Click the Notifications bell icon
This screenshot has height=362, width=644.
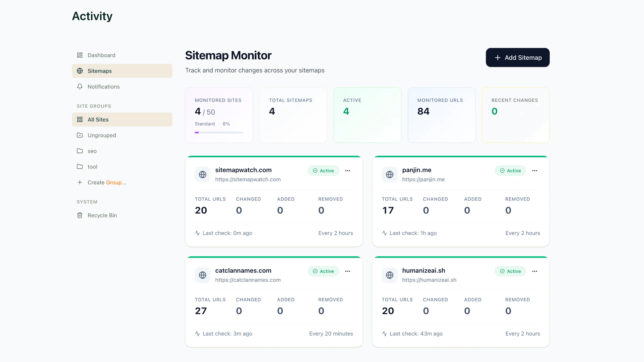pyautogui.click(x=80, y=87)
